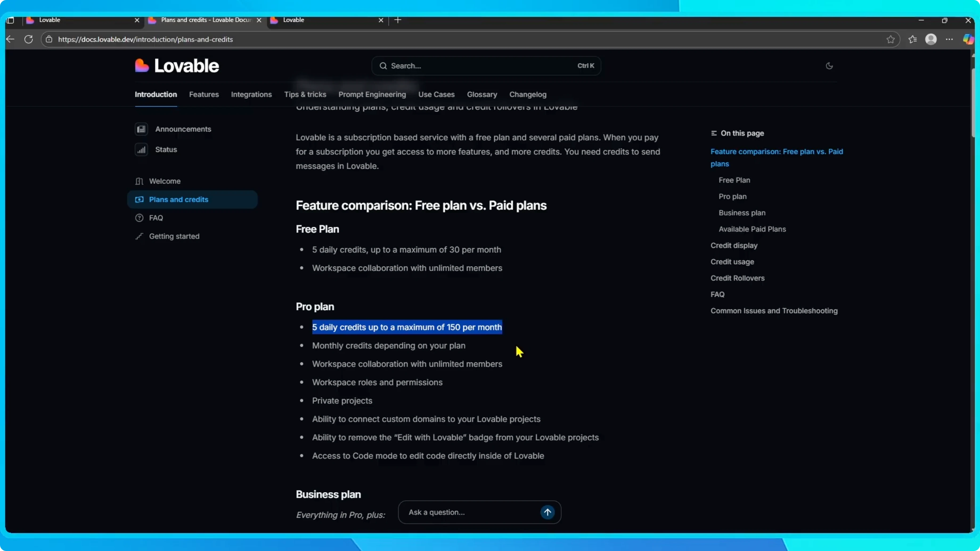Viewport: 980px width, 551px height.
Task: Jump to Credit usage outline link
Action: (732, 262)
